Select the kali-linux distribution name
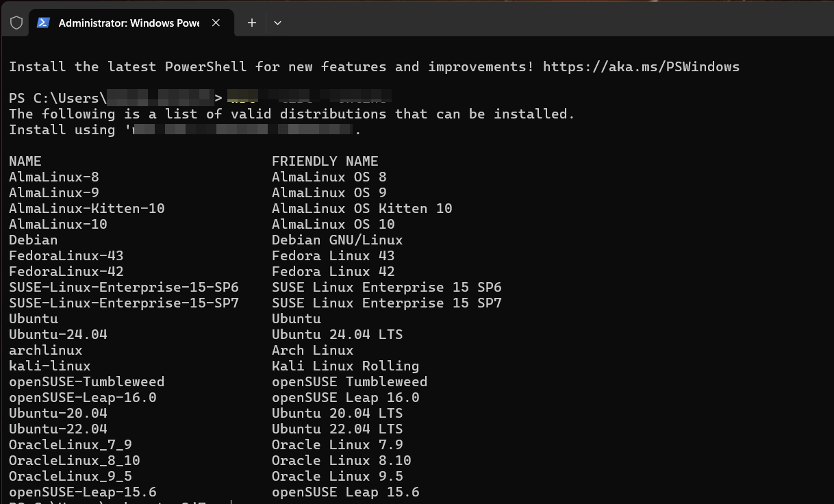834x504 pixels. (x=49, y=366)
